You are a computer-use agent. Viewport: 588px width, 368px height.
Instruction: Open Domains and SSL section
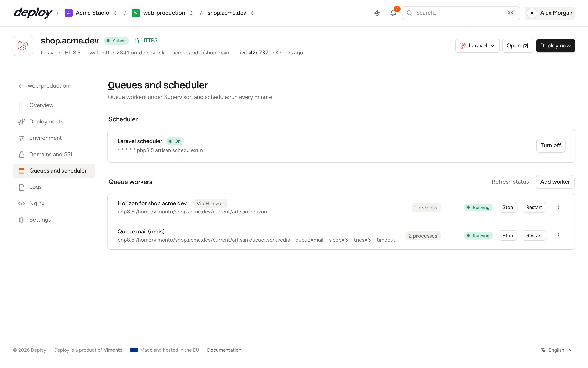[x=54, y=154]
